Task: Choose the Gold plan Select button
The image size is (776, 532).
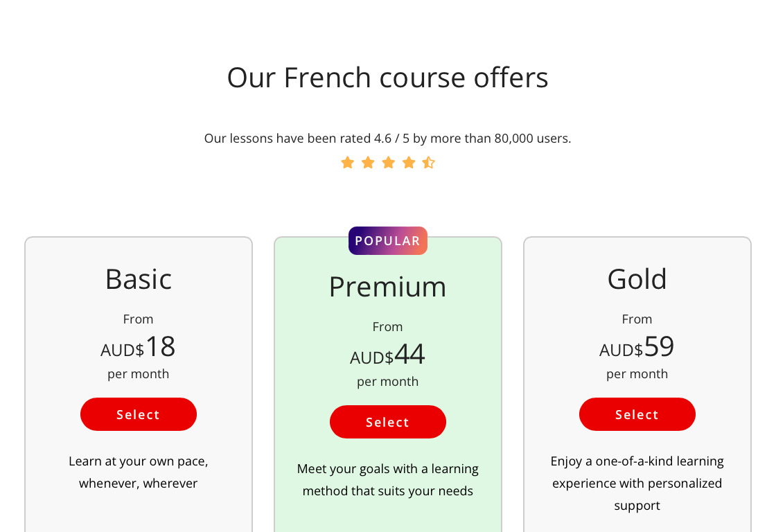Action: click(x=637, y=414)
